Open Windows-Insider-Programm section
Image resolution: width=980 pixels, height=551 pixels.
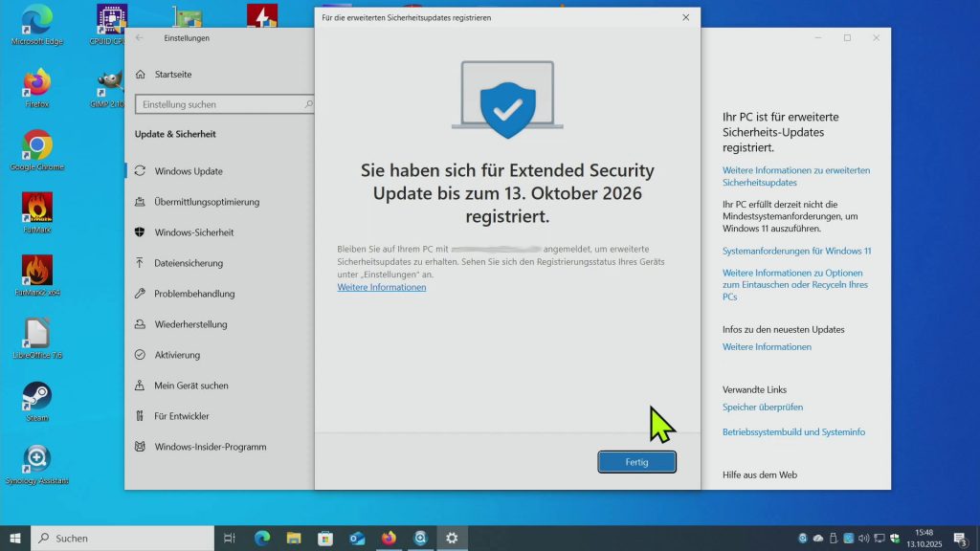(x=210, y=447)
